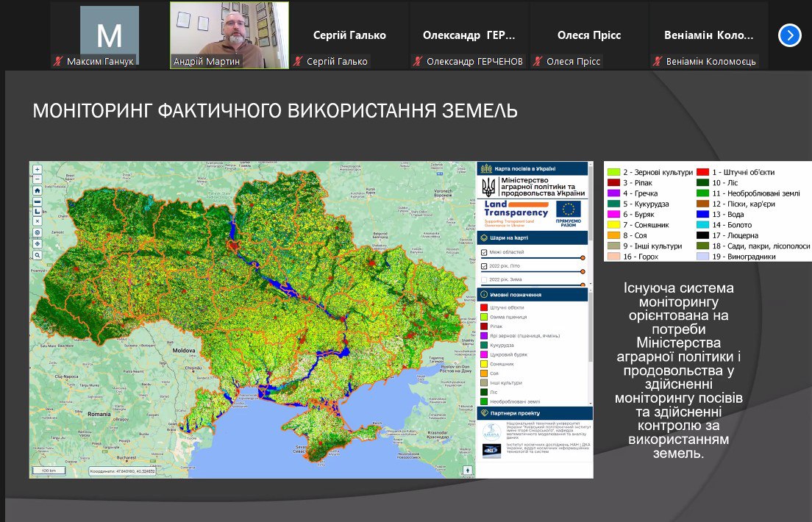
Task: Click the blue next-participants arrow in Zoom
Action: (x=788, y=35)
